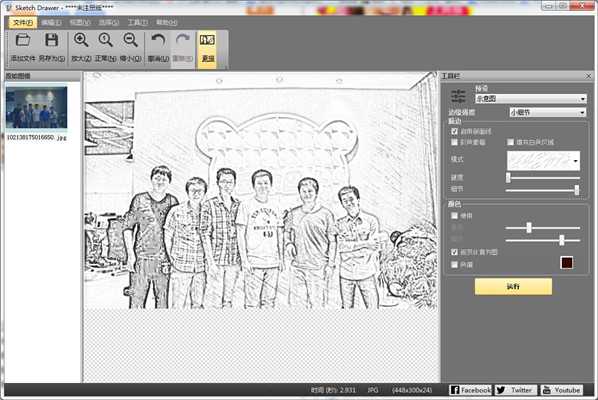
Task: Open Youtube from the status bar
Action: coord(561,390)
